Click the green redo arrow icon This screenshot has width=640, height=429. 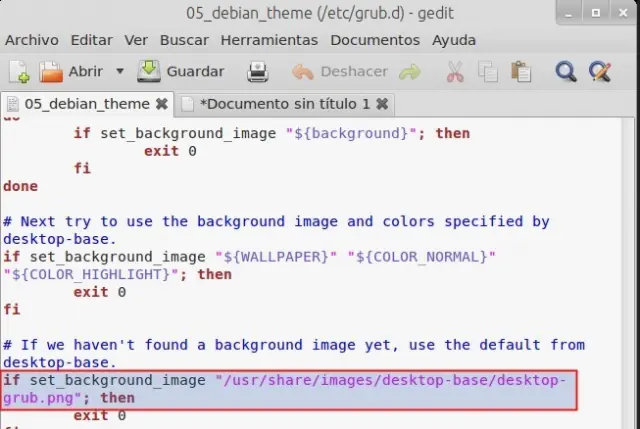click(410, 72)
